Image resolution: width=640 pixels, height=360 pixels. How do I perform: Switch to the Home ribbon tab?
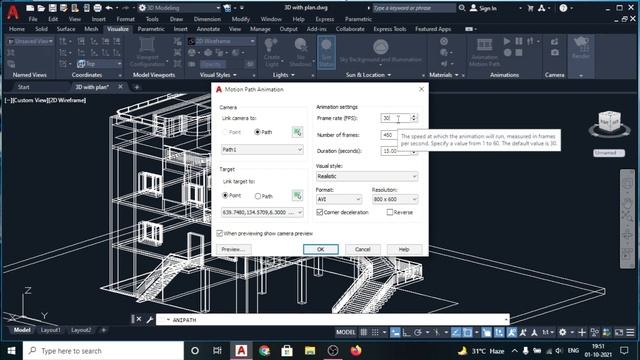17,29
